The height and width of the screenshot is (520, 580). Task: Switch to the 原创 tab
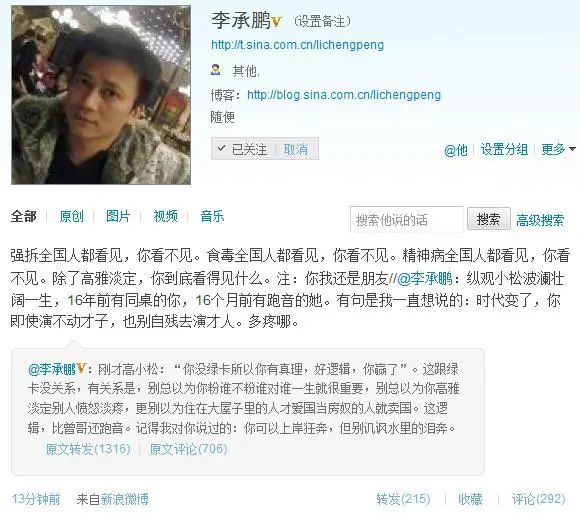click(71, 216)
